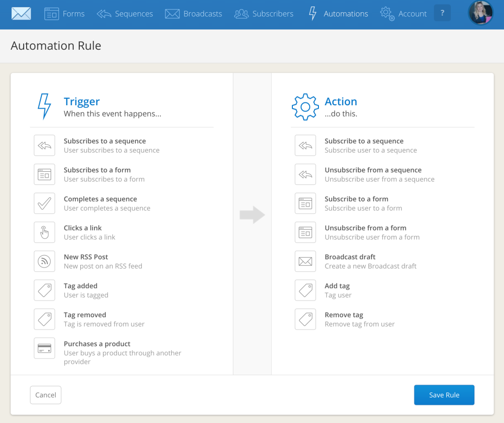The width and height of the screenshot is (504, 423).
Task: Select the Broadcast draft envelope icon
Action: 305,262
